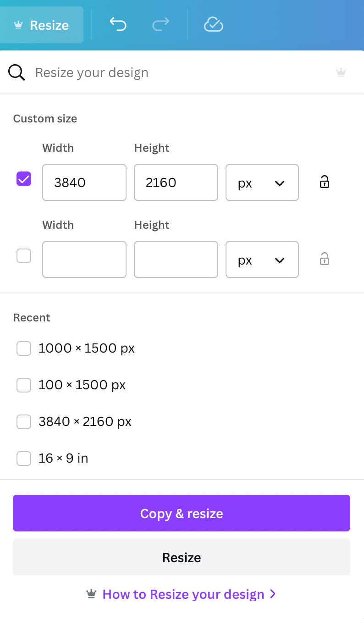Toggle the aspect ratio lock for 3840 row
The width and height of the screenshot is (364, 619).
tap(325, 182)
